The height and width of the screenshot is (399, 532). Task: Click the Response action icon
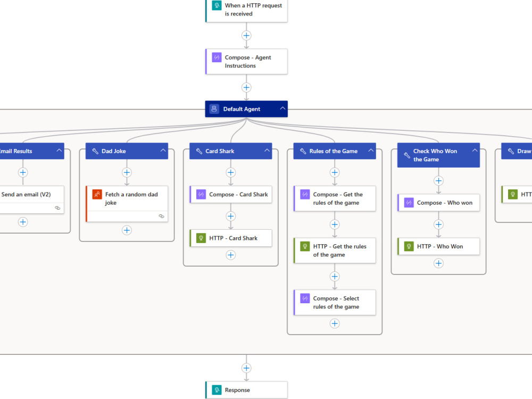217,390
